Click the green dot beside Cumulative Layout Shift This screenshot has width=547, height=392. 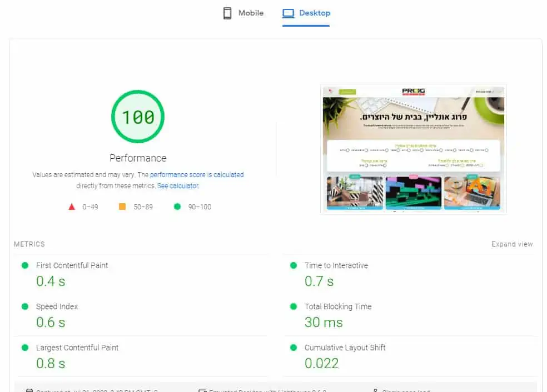[x=294, y=348]
